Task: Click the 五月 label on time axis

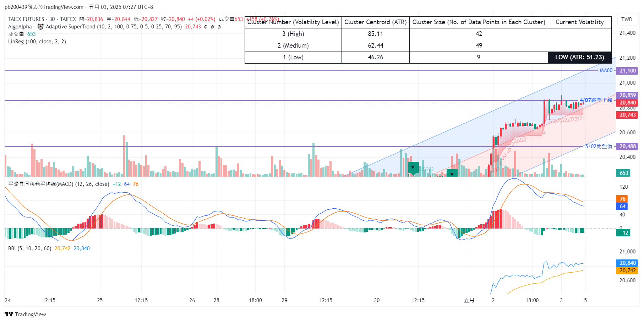Action: (469, 300)
